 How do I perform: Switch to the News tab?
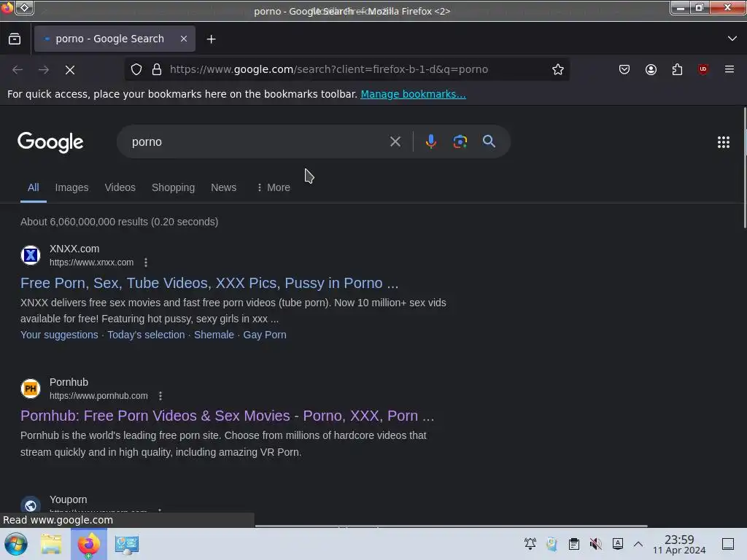pyautogui.click(x=223, y=187)
